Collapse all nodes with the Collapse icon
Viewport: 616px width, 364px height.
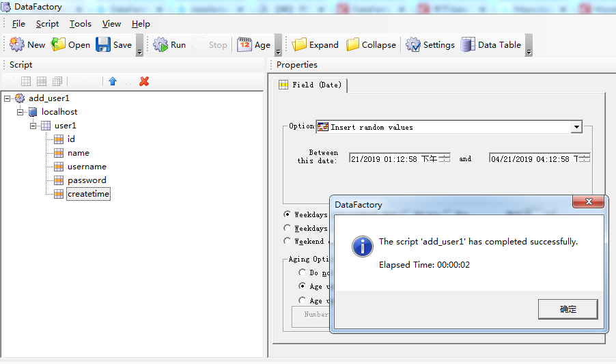352,44
